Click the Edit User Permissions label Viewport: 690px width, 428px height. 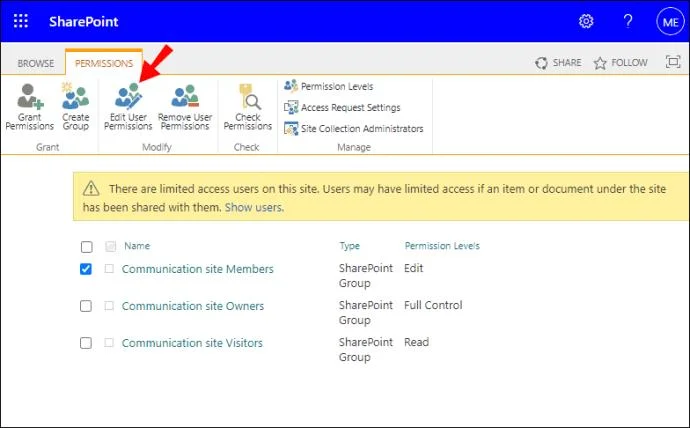coord(128,122)
